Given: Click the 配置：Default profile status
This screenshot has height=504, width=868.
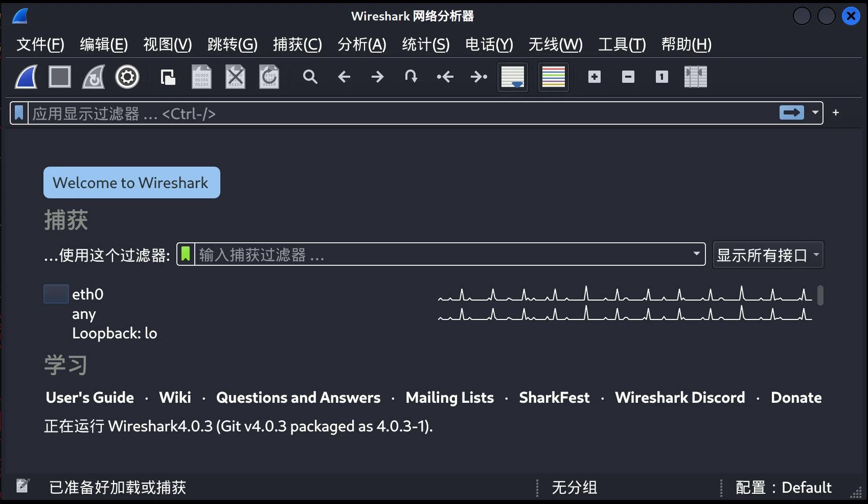Looking at the screenshot, I should (784, 487).
